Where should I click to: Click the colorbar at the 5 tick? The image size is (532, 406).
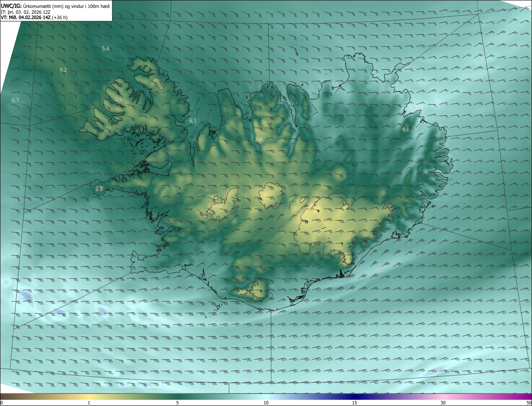[177, 403]
